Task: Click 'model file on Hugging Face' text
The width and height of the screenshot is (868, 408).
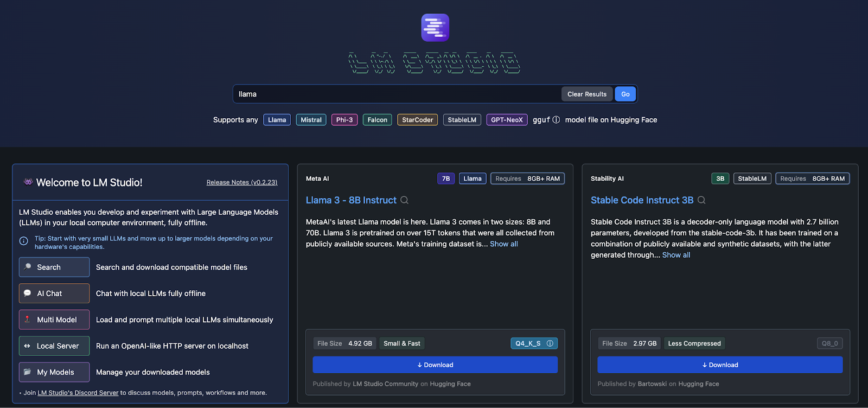Action: (x=611, y=120)
